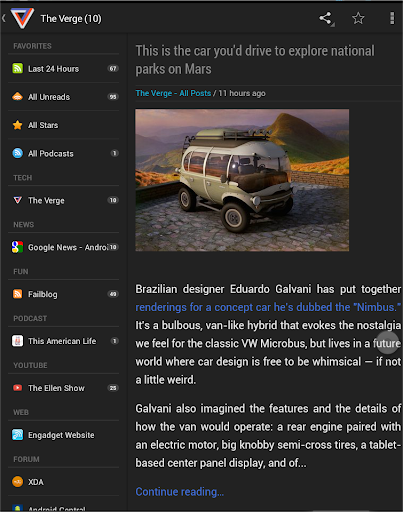Follow the Nimbus concept car renderings link
The image size is (403, 512).
[x=268, y=307]
